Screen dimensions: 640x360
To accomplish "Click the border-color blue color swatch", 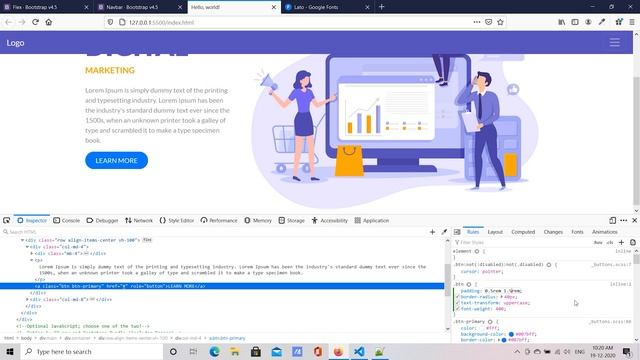I will pos(504,340).
